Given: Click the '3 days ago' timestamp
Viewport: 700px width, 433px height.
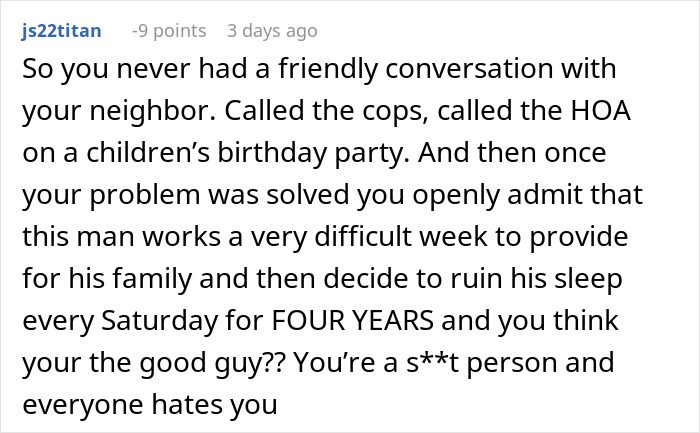Looking at the screenshot, I should click(272, 31).
